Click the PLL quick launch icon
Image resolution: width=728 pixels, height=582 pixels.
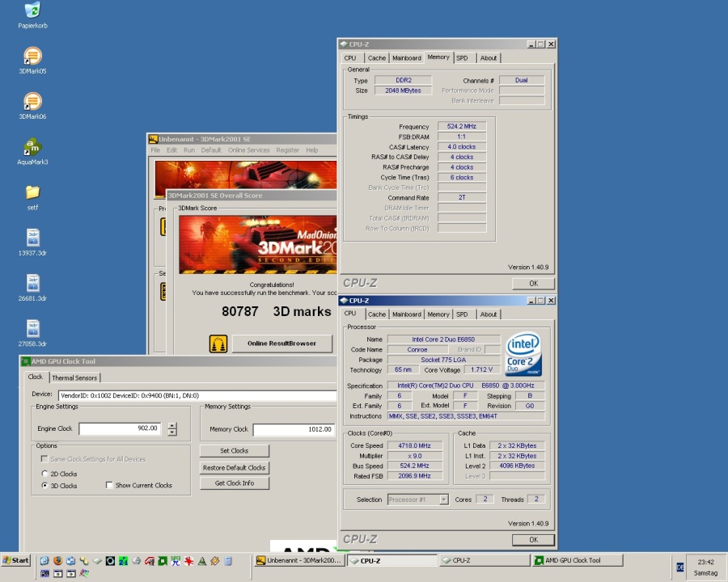tap(44, 574)
